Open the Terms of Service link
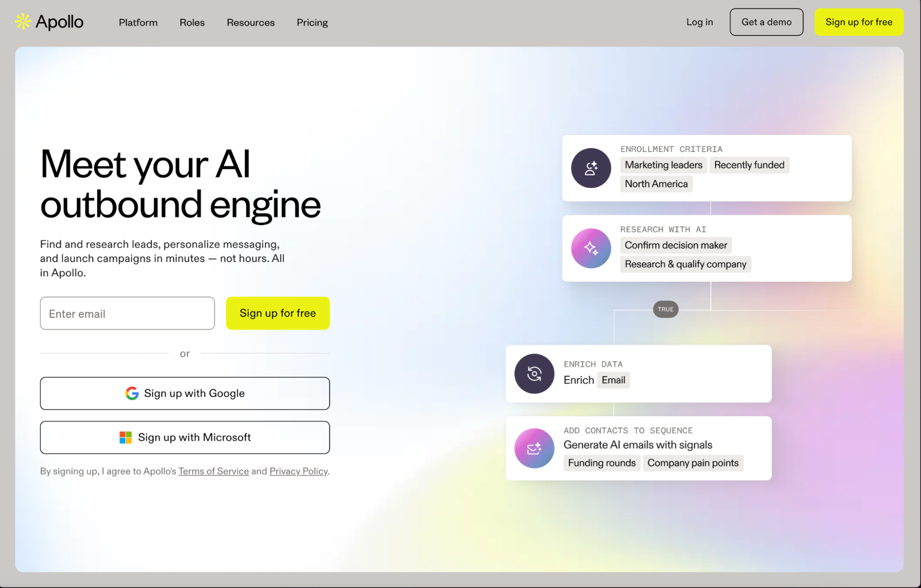 click(x=213, y=471)
